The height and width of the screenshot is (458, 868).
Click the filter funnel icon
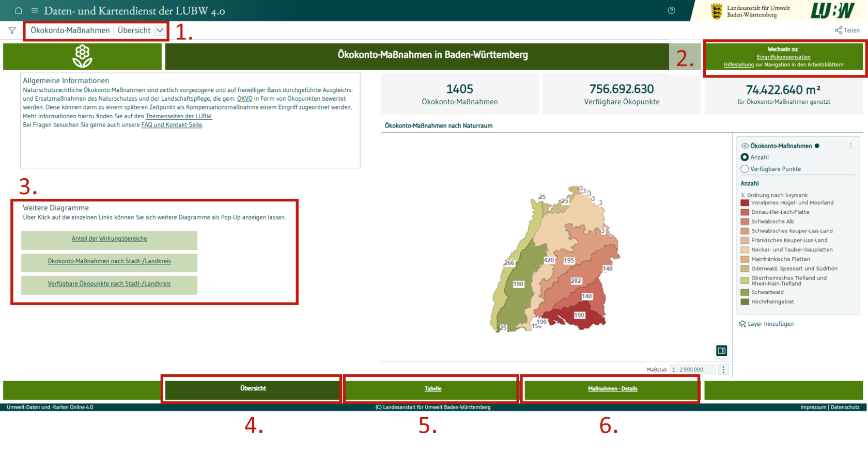pyautogui.click(x=12, y=30)
